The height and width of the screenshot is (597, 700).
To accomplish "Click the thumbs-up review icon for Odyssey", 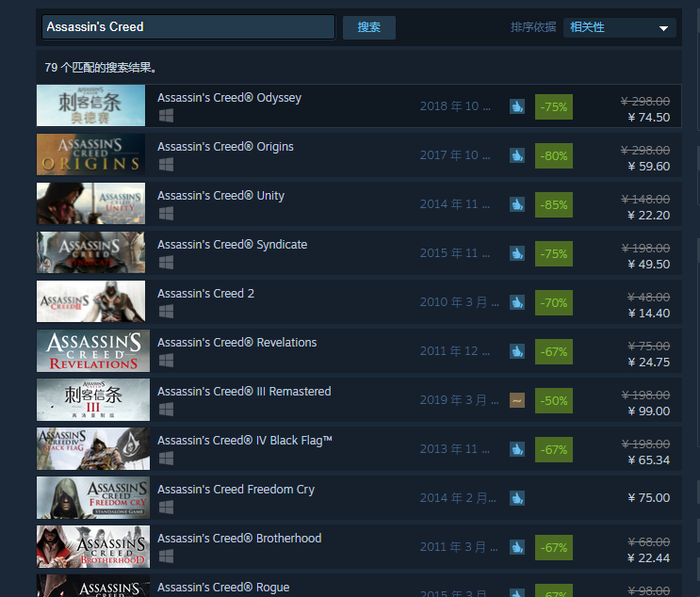I will click(x=517, y=106).
